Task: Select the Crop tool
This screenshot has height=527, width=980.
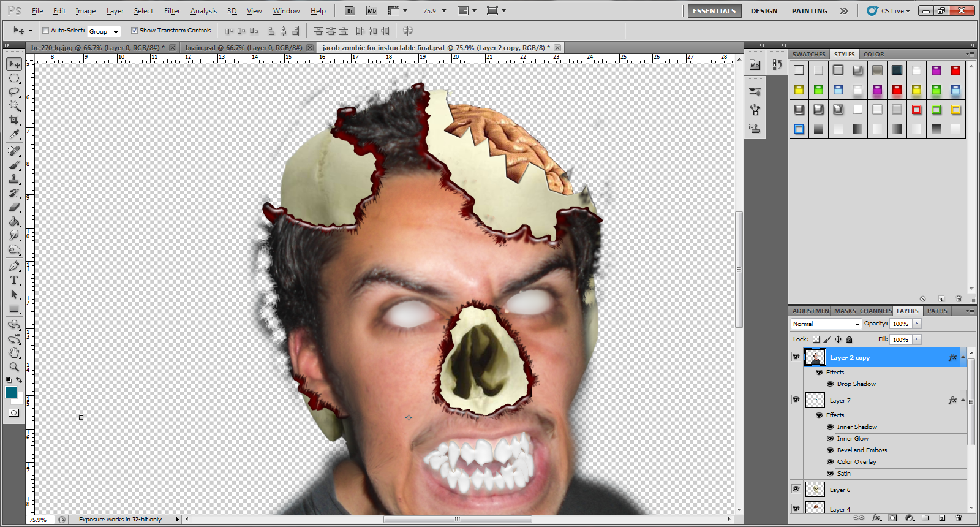Action: [x=14, y=120]
